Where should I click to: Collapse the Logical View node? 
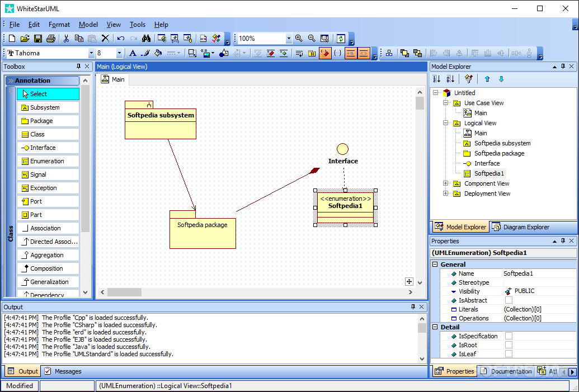coord(446,123)
